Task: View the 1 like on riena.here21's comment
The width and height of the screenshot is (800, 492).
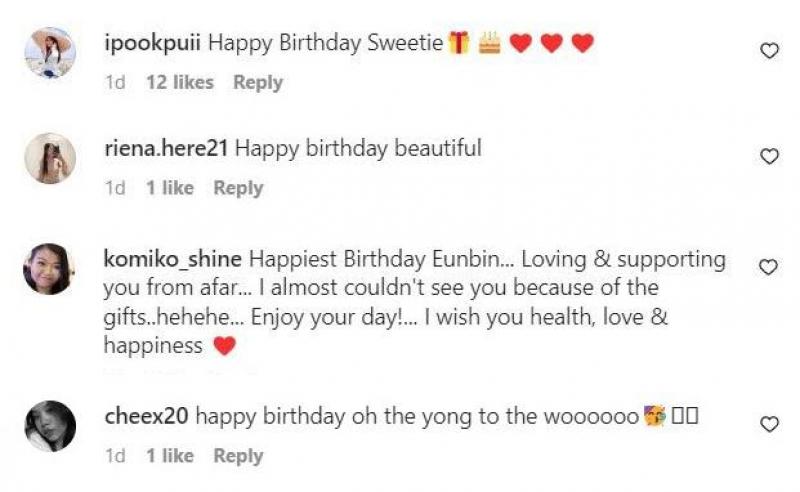Action: pyautogui.click(x=170, y=188)
